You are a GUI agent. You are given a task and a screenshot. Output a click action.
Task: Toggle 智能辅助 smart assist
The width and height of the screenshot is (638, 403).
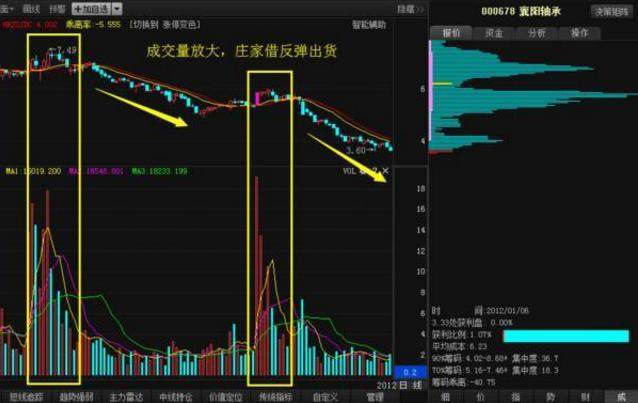point(367,22)
